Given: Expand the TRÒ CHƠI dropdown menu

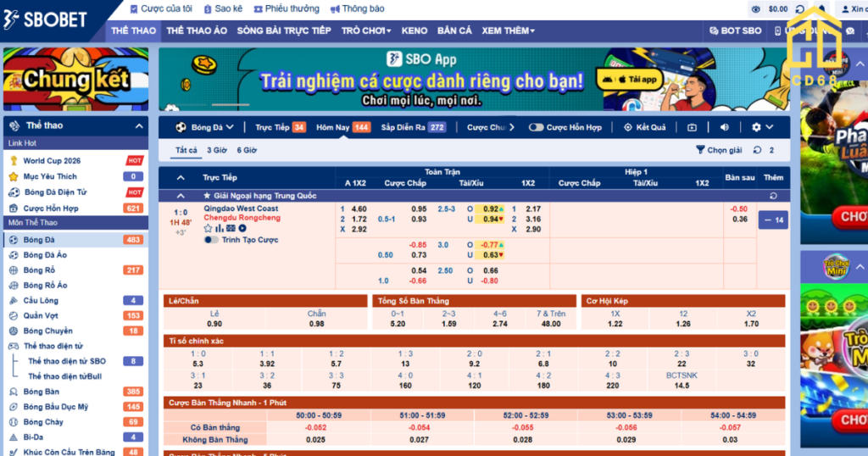Looking at the screenshot, I should click(366, 31).
